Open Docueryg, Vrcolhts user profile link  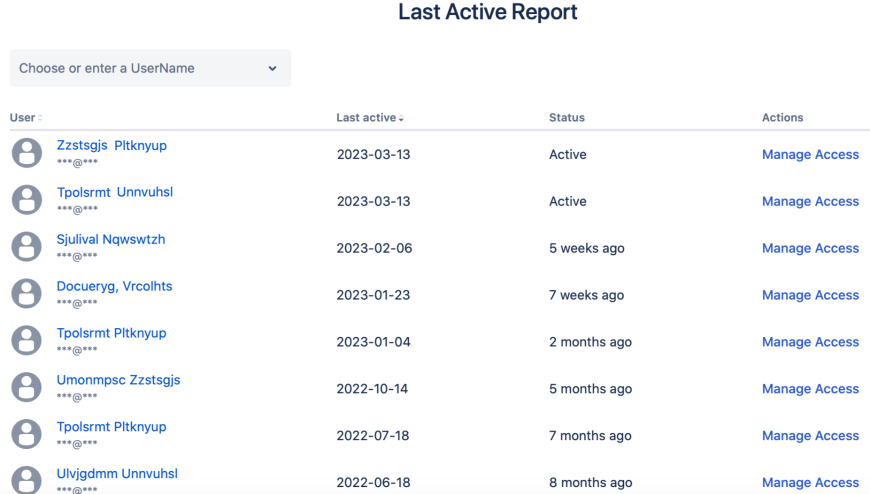click(114, 286)
